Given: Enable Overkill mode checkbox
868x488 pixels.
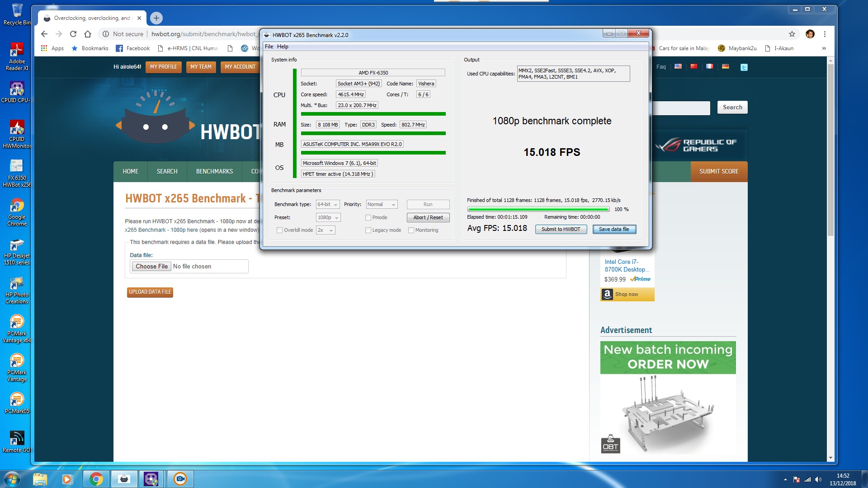Looking at the screenshot, I should pos(279,230).
